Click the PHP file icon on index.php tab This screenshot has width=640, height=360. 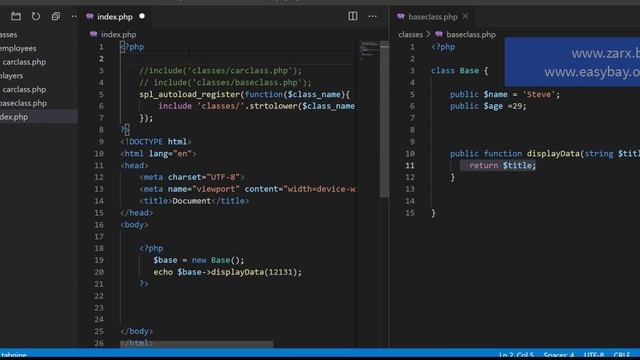[90, 16]
